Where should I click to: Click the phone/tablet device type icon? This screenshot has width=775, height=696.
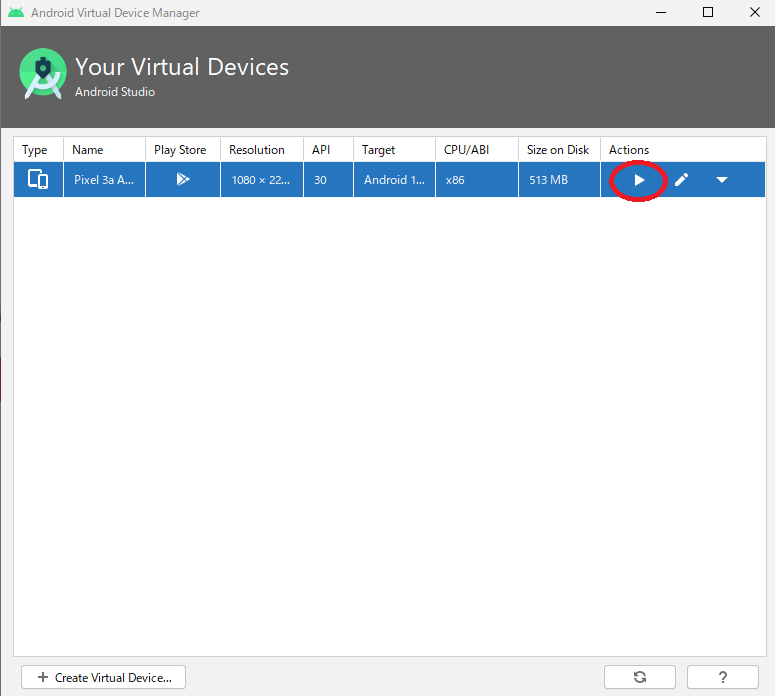[x=38, y=179]
